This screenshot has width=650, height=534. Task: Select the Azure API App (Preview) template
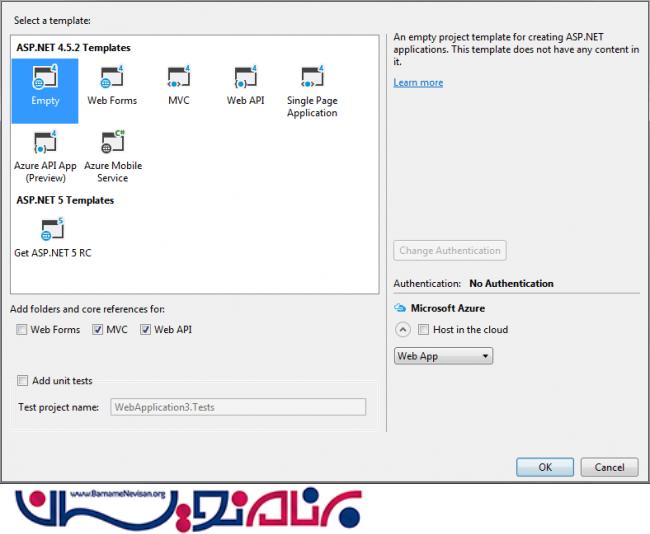[45, 157]
